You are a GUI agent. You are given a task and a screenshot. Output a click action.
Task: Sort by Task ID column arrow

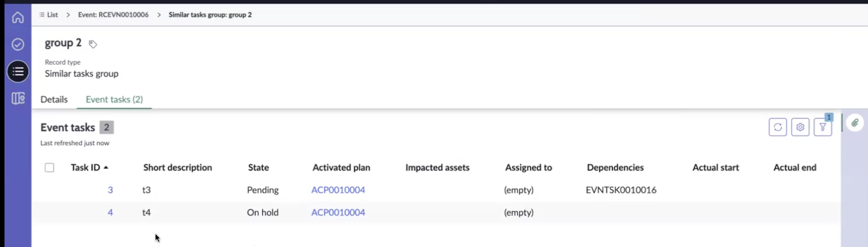point(106,167)
